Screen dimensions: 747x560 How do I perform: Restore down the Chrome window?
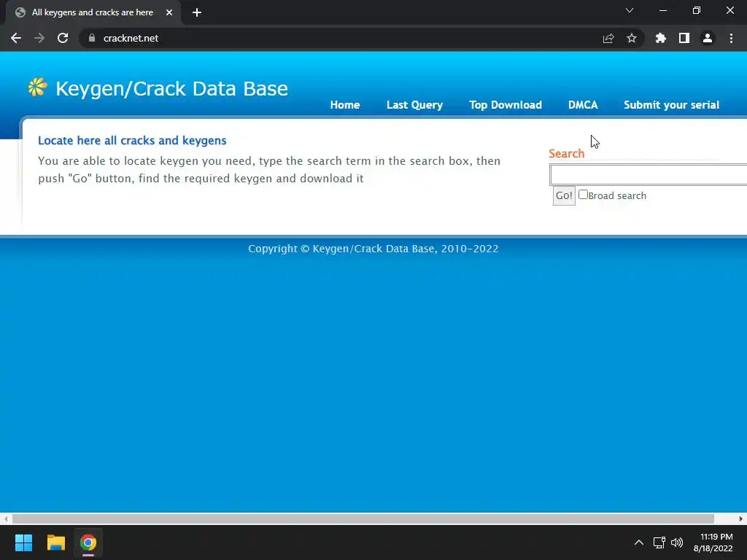pos(697,10)
